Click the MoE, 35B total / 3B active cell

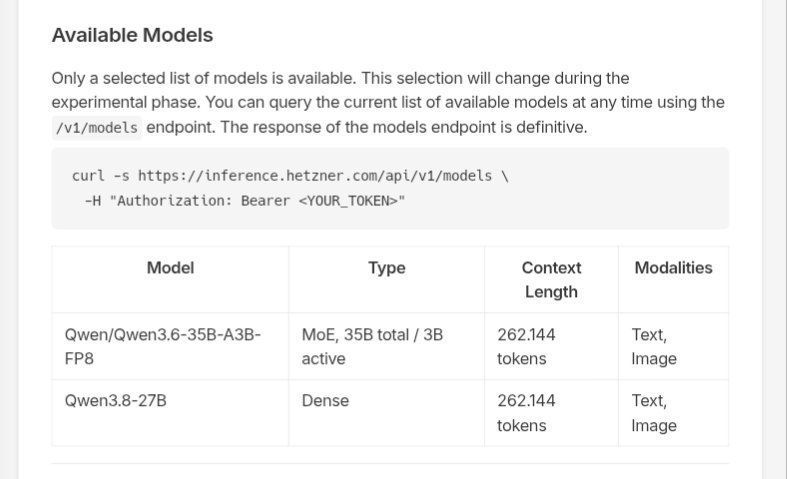click(x=386, y=346)
